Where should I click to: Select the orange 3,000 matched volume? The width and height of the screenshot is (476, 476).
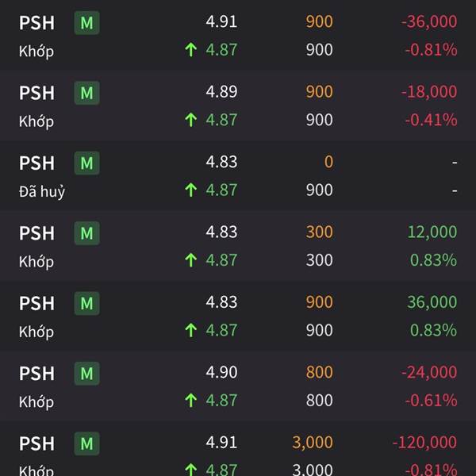313,443
